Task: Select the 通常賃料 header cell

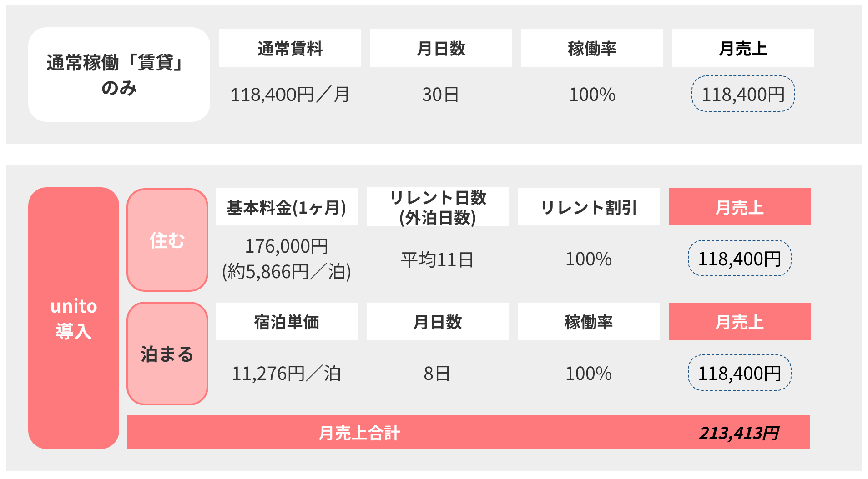Action: (x=290, y=48)
